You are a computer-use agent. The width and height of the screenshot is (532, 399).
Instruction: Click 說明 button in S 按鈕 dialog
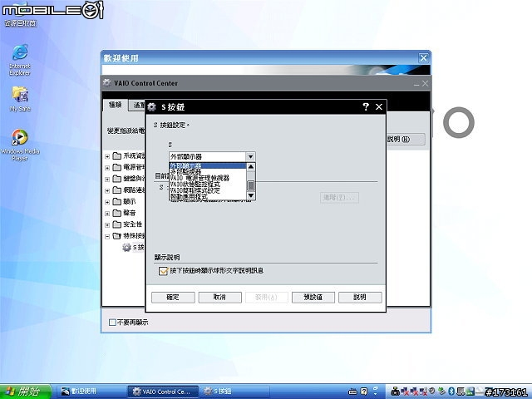click(x=360, y=298)
